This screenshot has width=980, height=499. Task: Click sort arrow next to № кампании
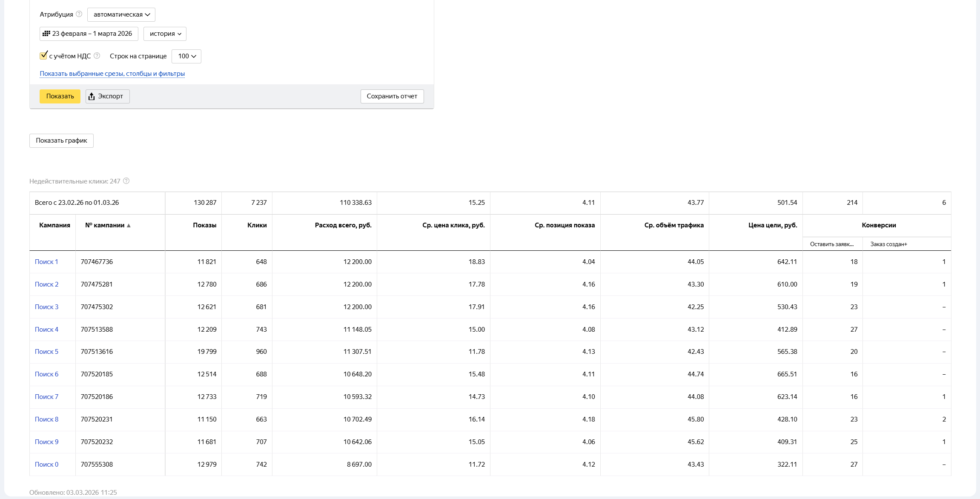[x=129, y=226]
